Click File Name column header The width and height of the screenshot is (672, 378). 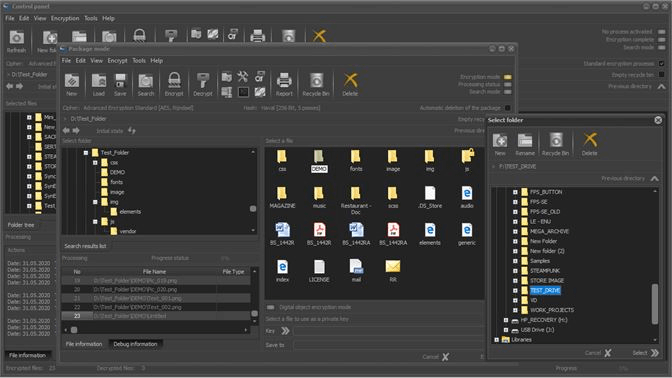[x=154, y=272]
